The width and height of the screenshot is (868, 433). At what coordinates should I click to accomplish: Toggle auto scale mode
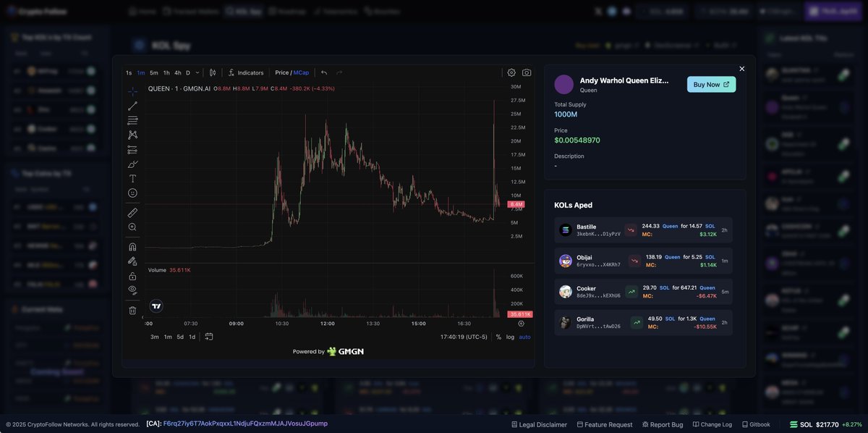(x=524, y=337)
